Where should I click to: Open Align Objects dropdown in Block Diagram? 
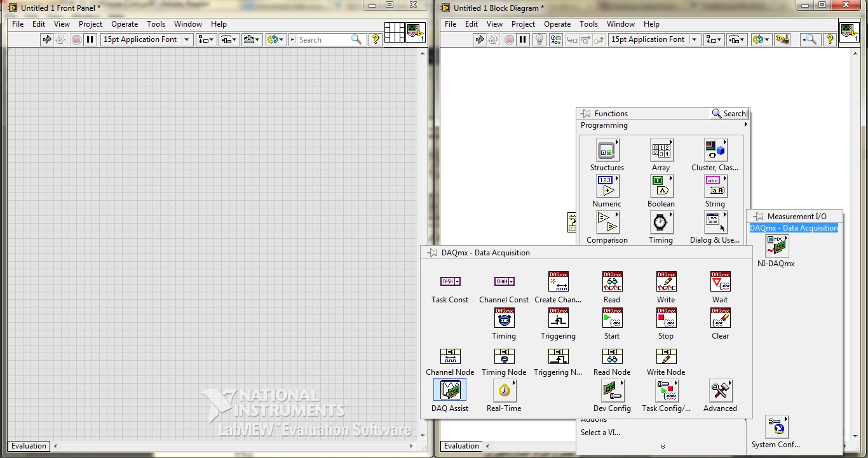pos(714,39)
